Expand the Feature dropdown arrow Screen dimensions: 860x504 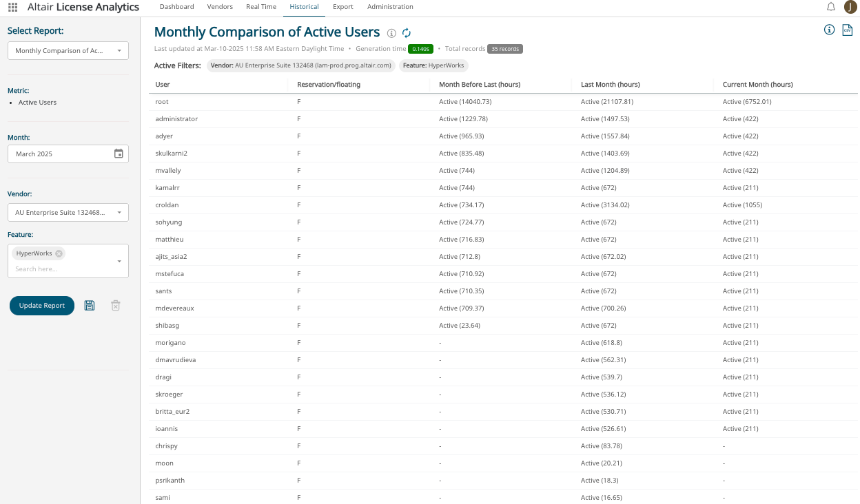[x=119, y=262]
